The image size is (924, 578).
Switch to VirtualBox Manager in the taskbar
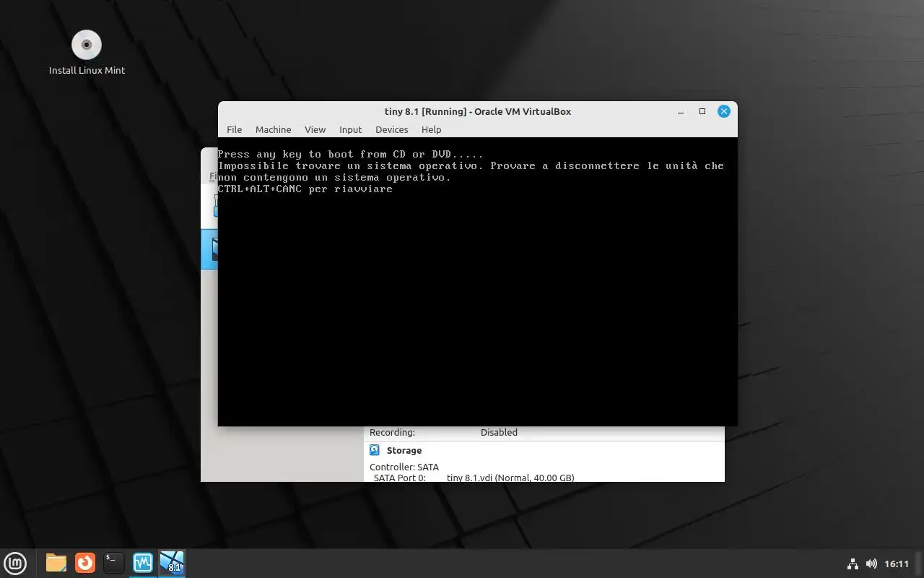143,563
